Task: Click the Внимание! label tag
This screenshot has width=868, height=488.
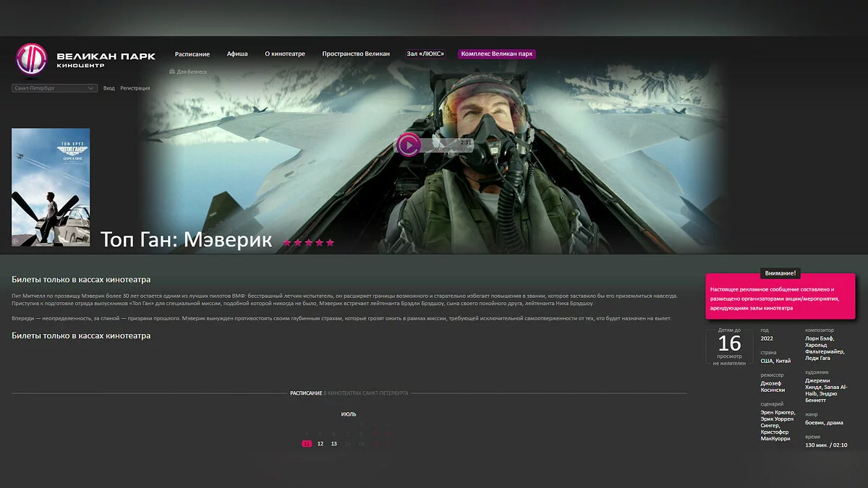Action: [x=780, y=273]
